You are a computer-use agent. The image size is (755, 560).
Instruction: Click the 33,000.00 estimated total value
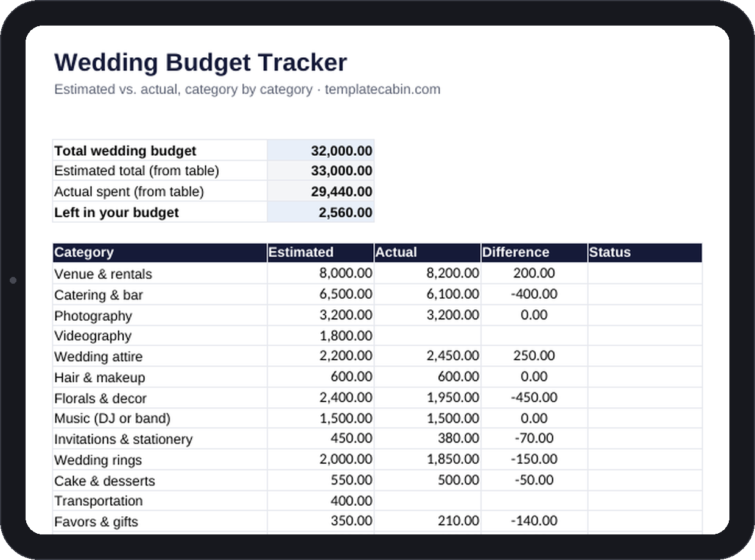coord(321,171)
